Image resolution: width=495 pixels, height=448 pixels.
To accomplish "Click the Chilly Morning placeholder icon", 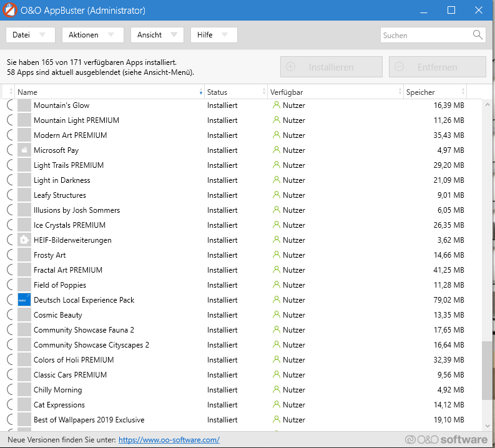I will click(24, 390).
